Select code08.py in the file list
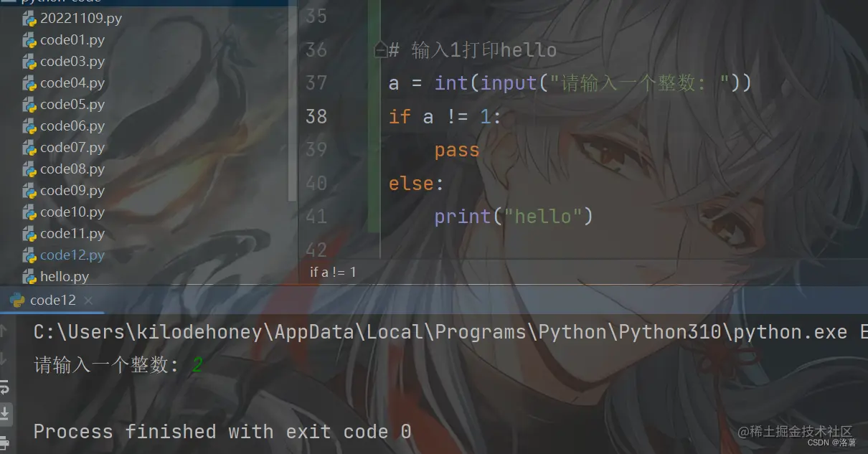This screenshot has width=868, height=454. click(72, 169)
